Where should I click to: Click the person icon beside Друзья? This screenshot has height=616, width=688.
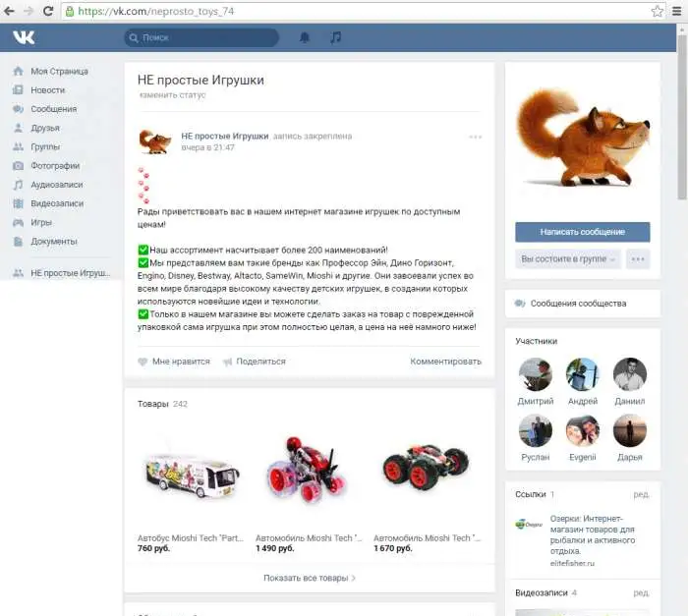point(18,128)
